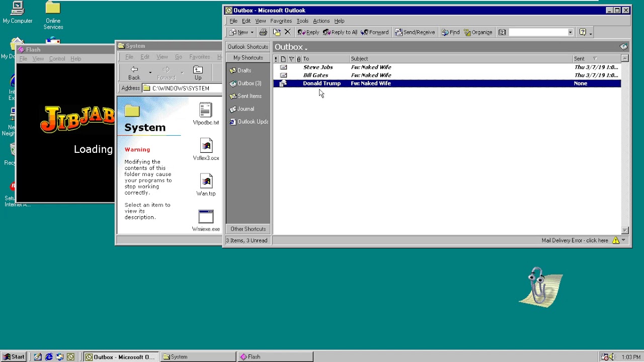The height and width of the screenshot is (362, 644).
Task: Click the Reply toolbar button
Action: tap(308, 32)
